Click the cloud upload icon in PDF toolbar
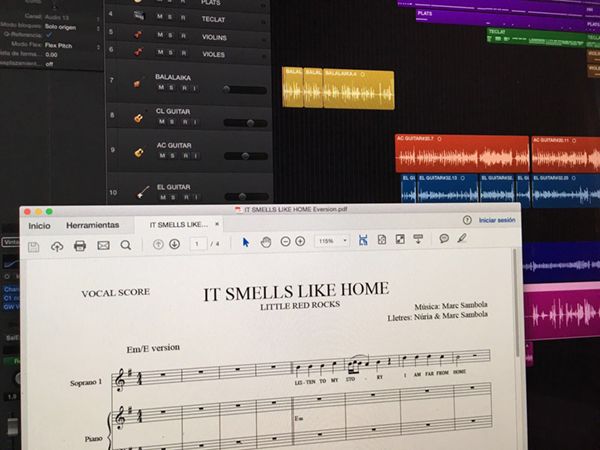 [57, 247]
